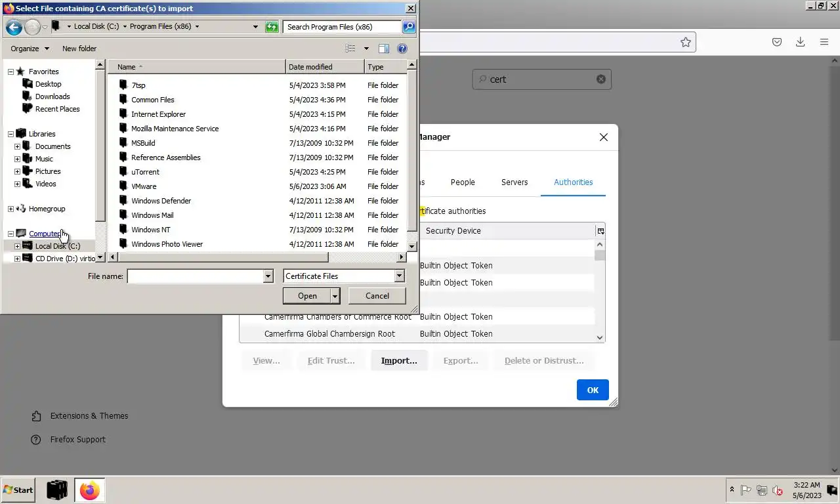Open Firefox Pocket icon in toolbar
The height and width of the screenshot is (504, 840).
777,42
